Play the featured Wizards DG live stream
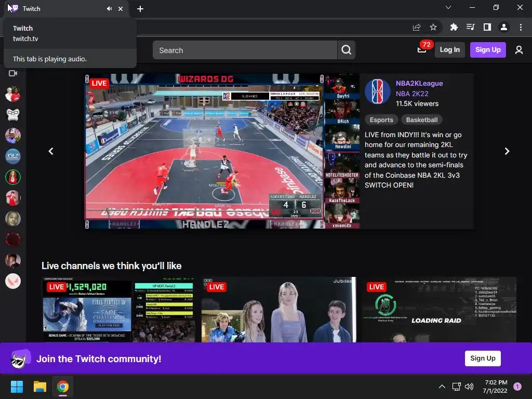This screenshot has height=399, width=532. pos(222,151)
